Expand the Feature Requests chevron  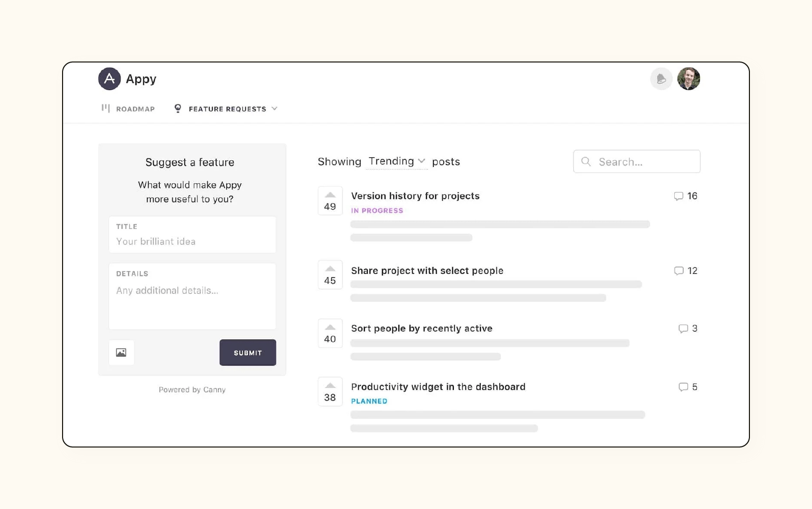click(275, 108)
